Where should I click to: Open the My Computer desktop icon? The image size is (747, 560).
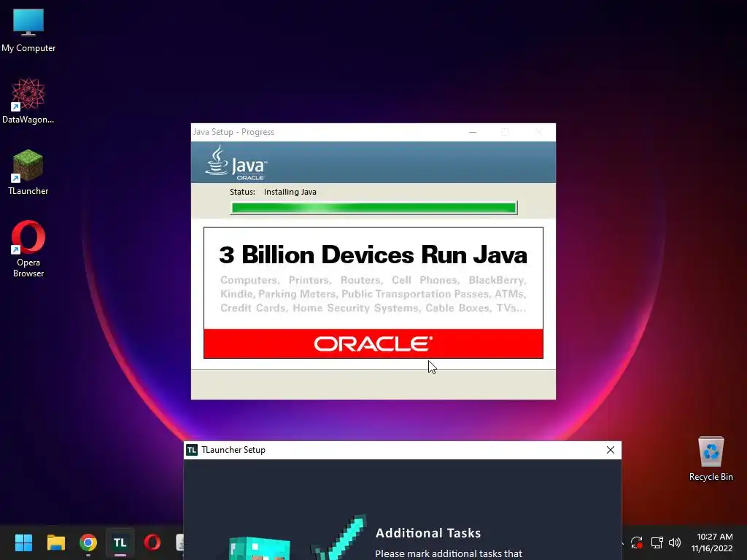coord(28,31)
